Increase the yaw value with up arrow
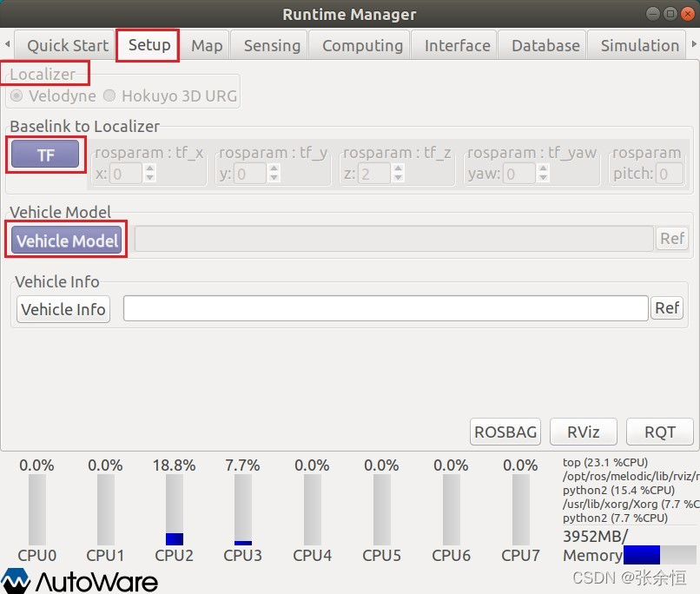Screen dimensions: 700x594 543,168
